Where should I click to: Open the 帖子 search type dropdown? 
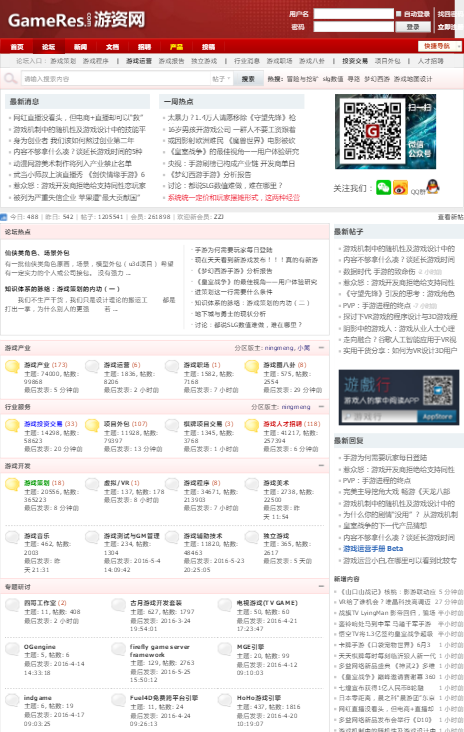(x=222, y=79)
